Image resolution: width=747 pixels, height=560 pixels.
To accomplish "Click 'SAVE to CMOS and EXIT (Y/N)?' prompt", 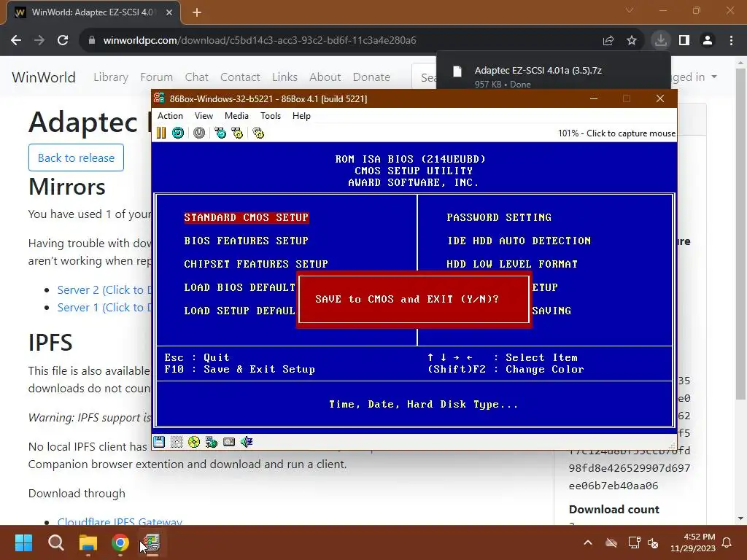I will (x=407, y=299).
